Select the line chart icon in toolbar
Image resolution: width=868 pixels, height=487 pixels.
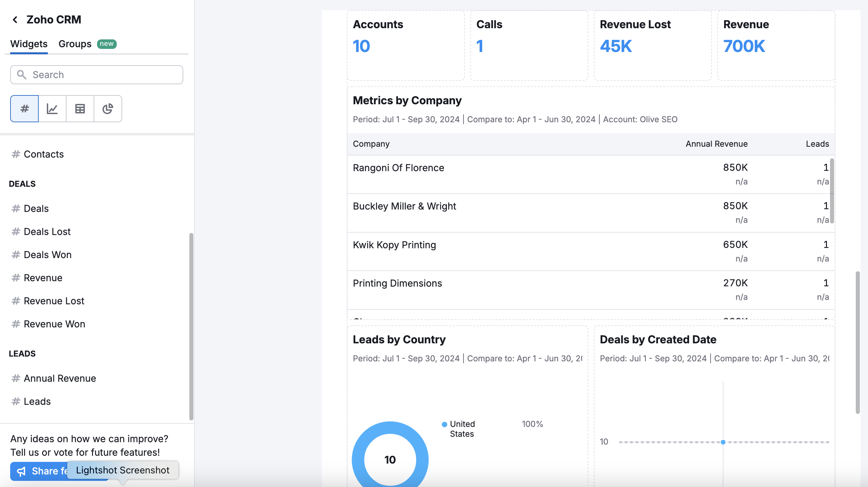pyautogui.click(x=52, y=109)
